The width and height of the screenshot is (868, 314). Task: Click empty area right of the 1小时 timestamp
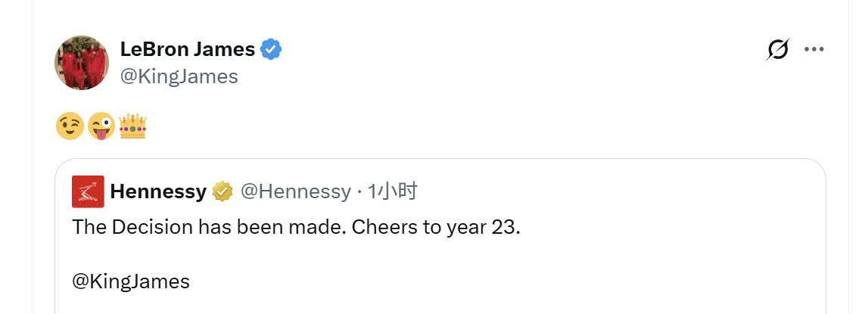(x=605, y=192)
